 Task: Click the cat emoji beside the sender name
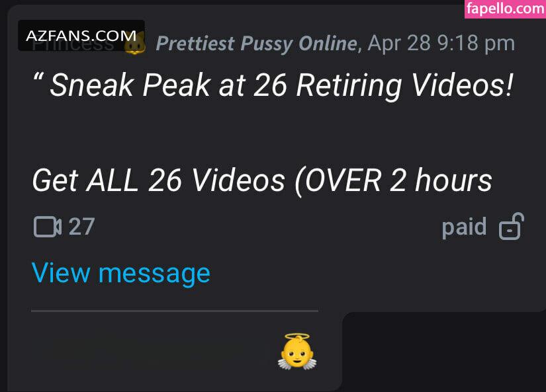click(136, 44)
